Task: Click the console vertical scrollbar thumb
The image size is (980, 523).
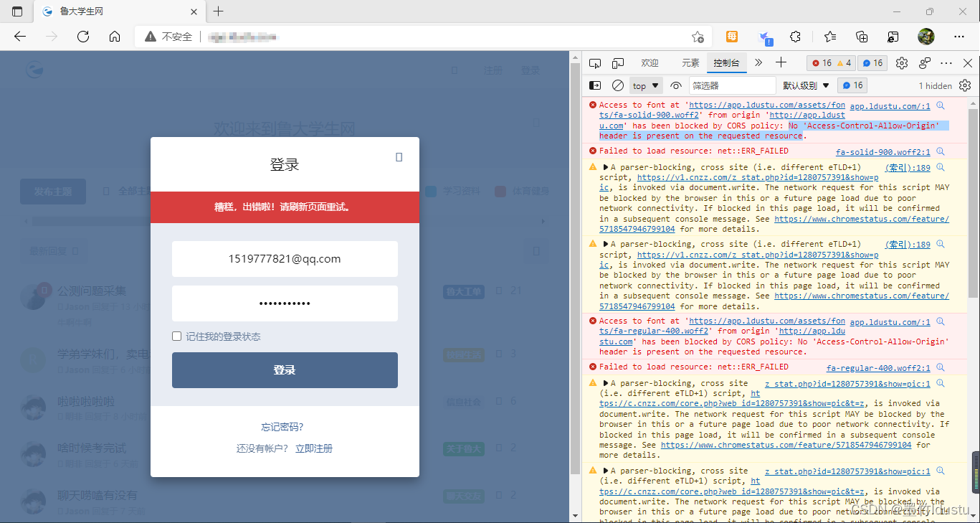Action: (x=973, y=202)
